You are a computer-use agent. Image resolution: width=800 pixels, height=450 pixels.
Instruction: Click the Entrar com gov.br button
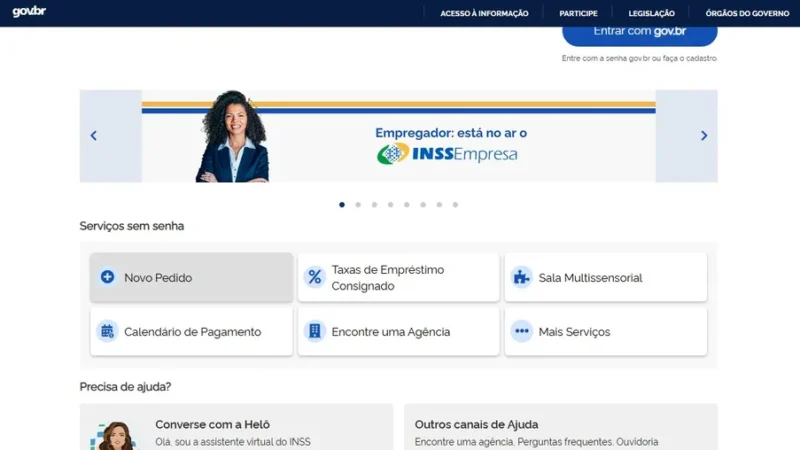pyautogui.click(x=640, y=34)
